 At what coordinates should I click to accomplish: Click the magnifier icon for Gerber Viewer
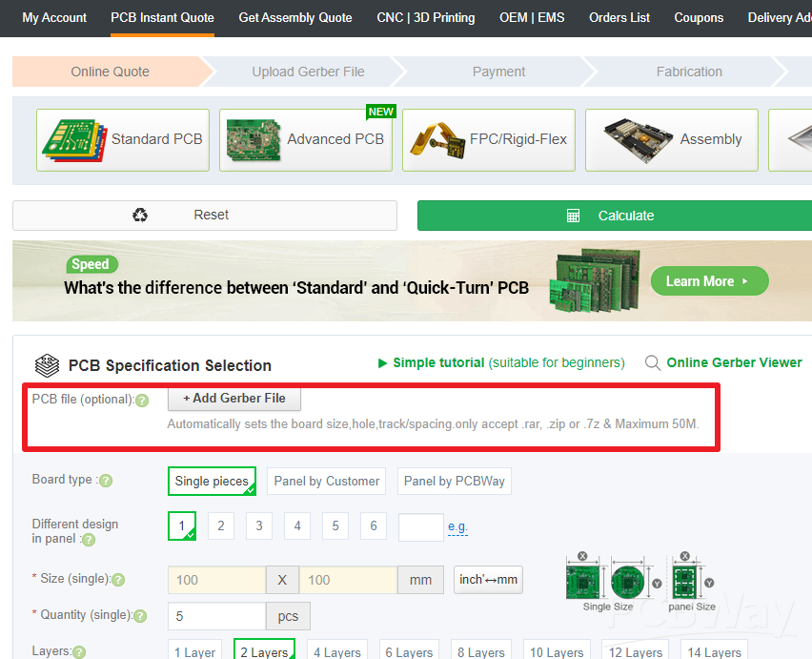click(653, 363)
